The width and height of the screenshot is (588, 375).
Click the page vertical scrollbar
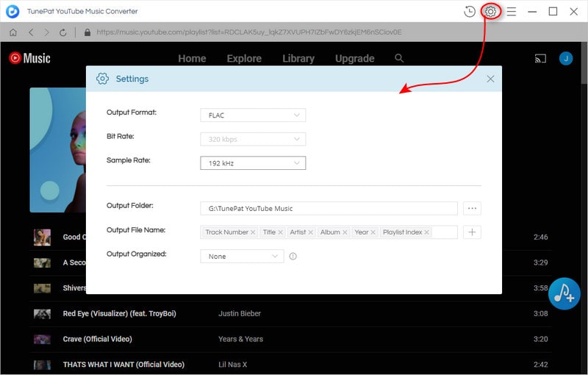[x=584, y=63]
